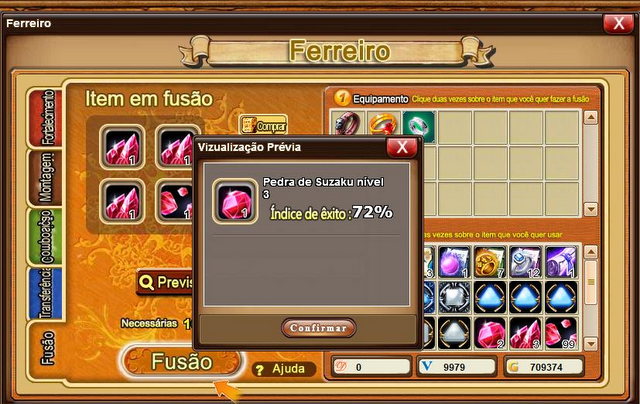Screen dimensions: 640x404
Task: Select the silver ring item with quantity 12
Action: pyautogui.click(x=526, y=262)
